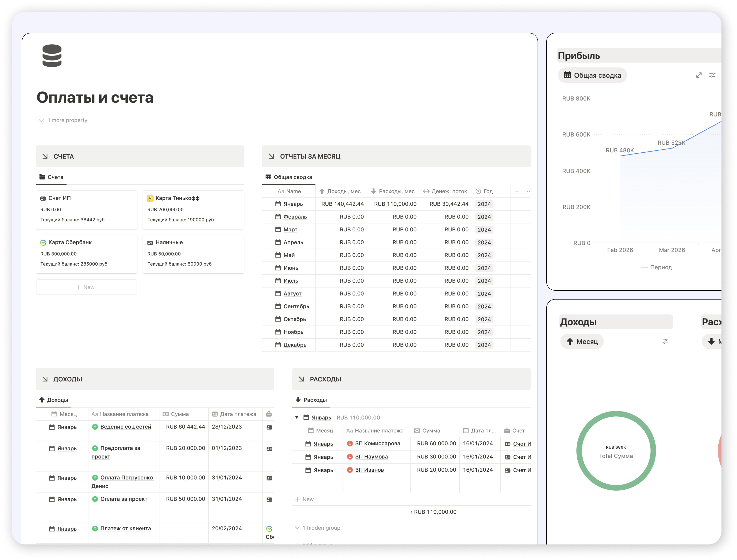Screen dimensions: 737x560
Task: Click red down-arrow icon on ЗП Иванов
Action: (350, 470)
